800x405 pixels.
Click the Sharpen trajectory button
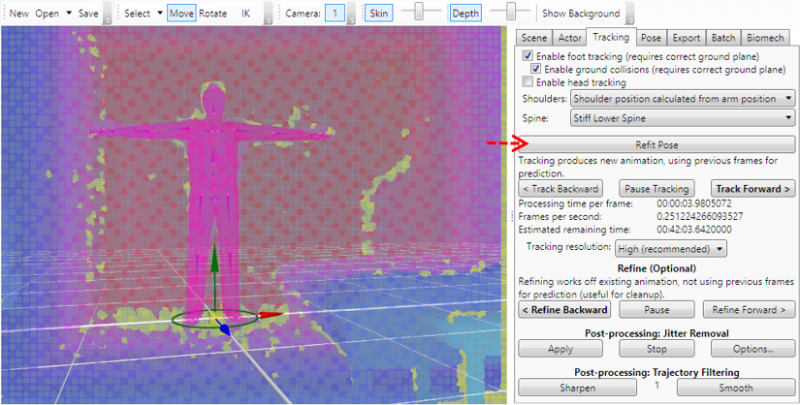point(577,388)
